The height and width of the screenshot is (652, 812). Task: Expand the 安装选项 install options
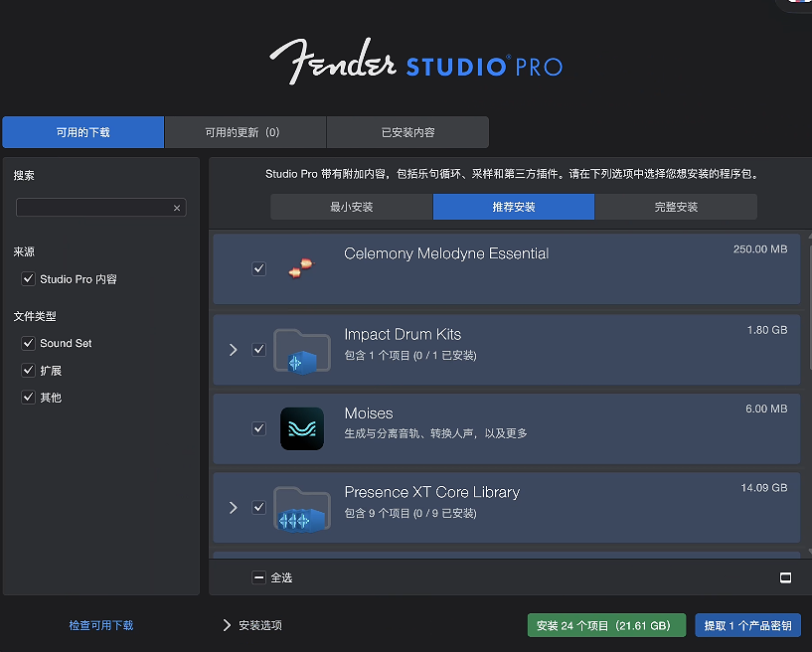click(x=227, y=625)
